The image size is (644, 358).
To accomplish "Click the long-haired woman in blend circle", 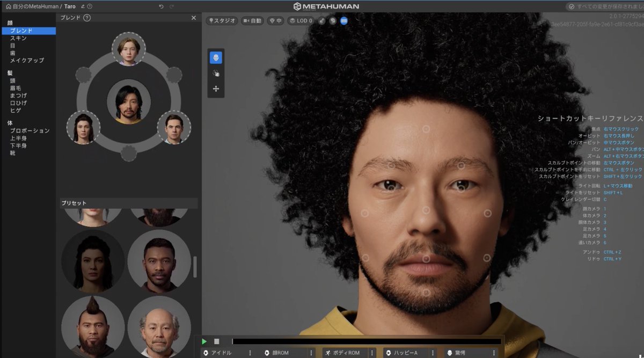I will coord(83,127).
